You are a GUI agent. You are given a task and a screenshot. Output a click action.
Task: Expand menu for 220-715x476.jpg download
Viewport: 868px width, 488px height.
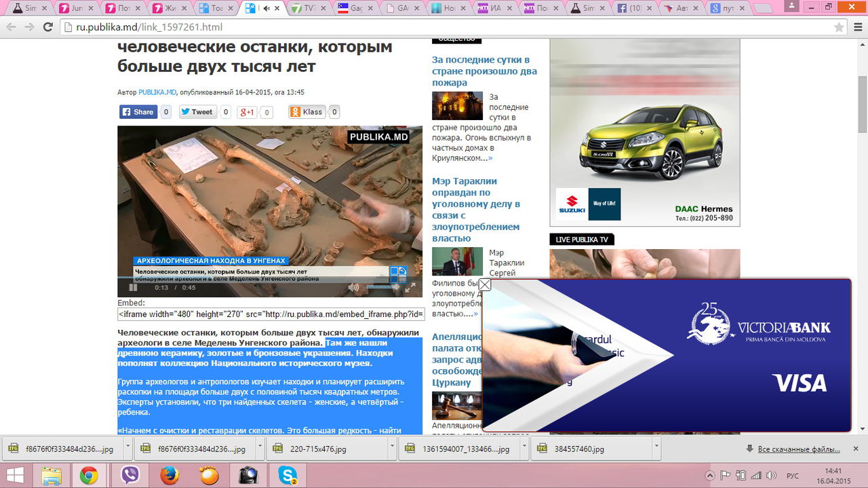[393, 449]
